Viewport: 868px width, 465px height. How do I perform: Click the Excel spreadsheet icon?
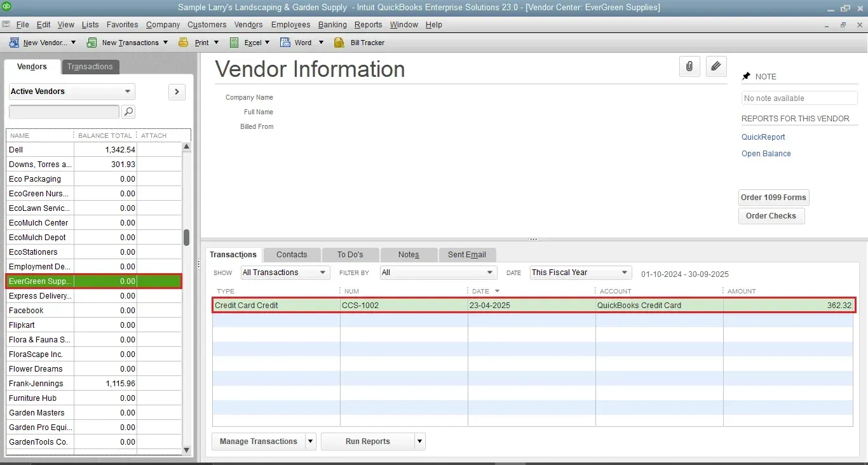(234, 43)
